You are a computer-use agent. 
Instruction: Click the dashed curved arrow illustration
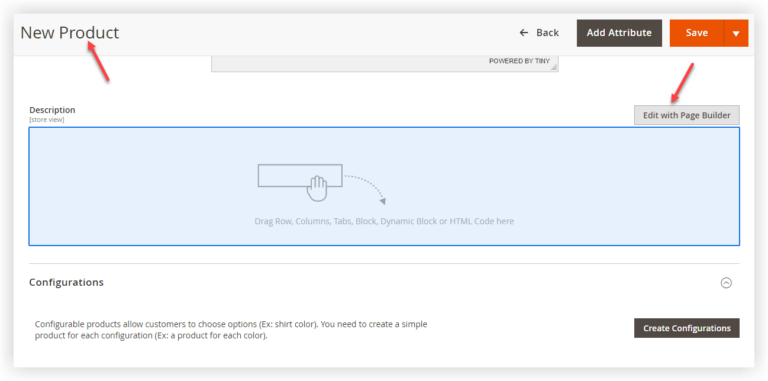pos(365,190)
